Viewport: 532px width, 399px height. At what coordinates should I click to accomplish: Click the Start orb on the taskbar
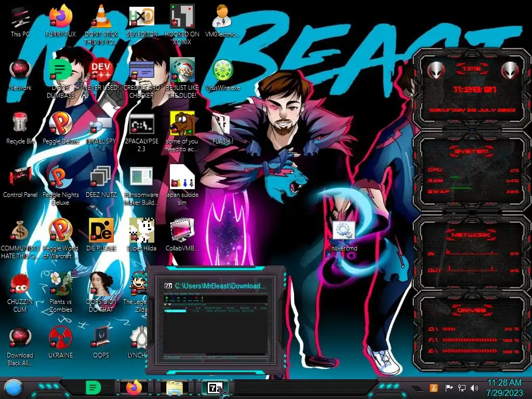pyautogui.click(x=13, y=388)
